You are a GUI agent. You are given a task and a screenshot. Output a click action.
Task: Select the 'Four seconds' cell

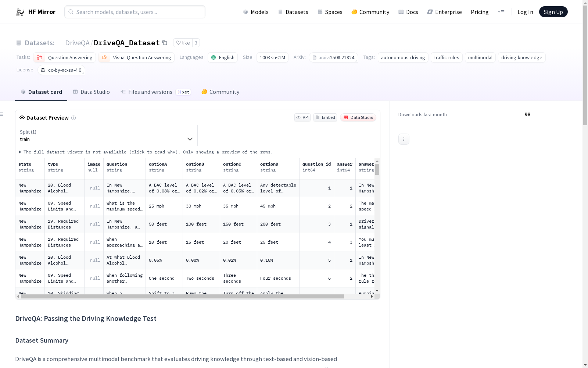278,278
